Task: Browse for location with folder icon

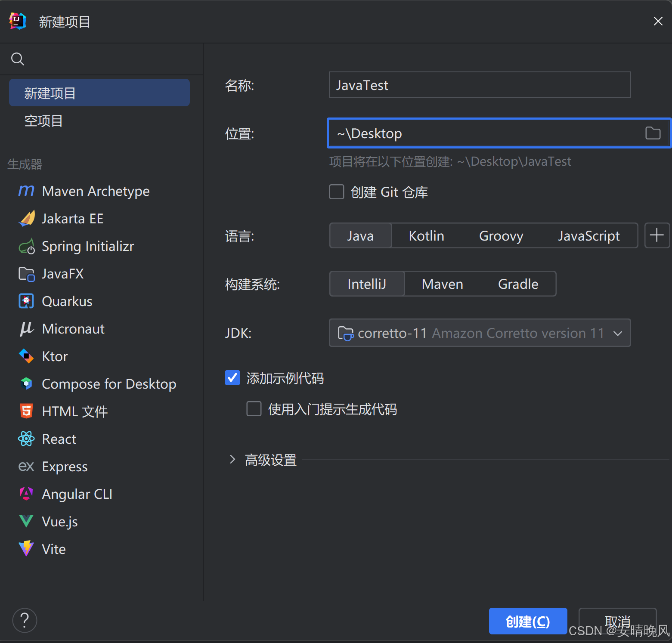Action: (653, 133)
